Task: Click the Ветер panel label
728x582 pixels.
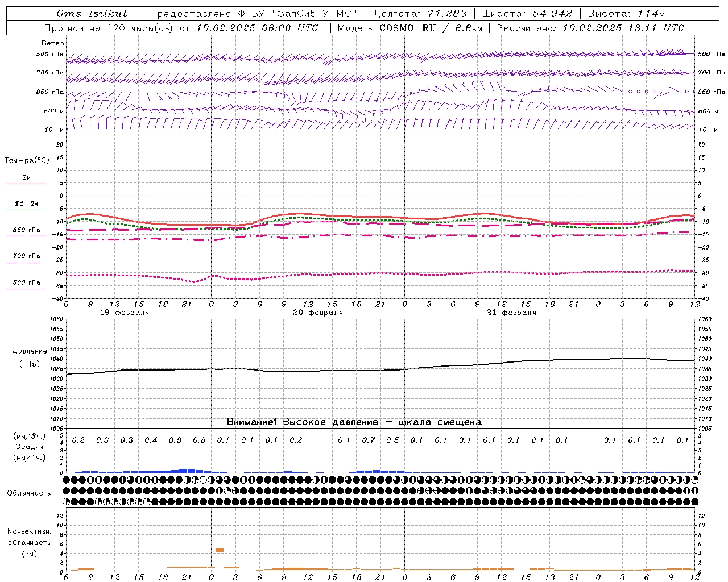Action: [53, 43]
